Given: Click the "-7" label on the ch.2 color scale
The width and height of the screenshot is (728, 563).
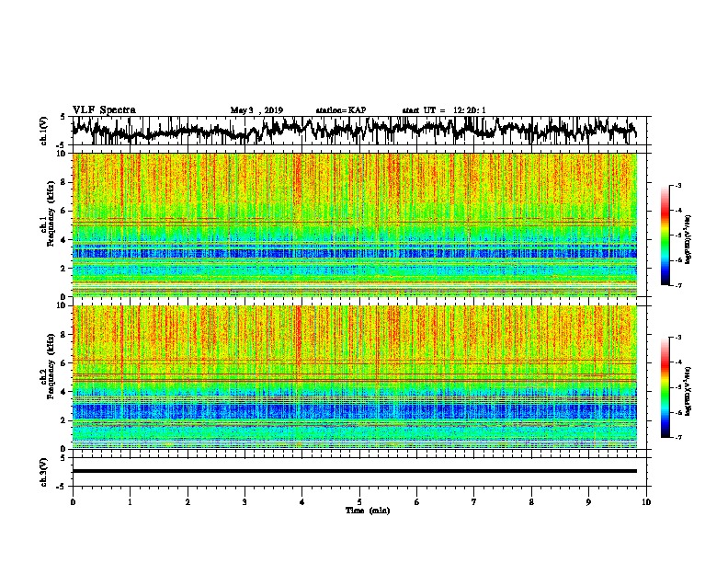Looking at the screenshot, I should (x=677, y=437).
